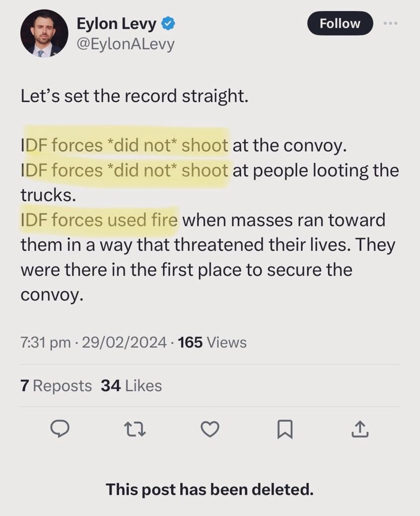Click the 7:31 pm timestamp
The height and width of the screenshot is (516, 420).
(45, 343)
